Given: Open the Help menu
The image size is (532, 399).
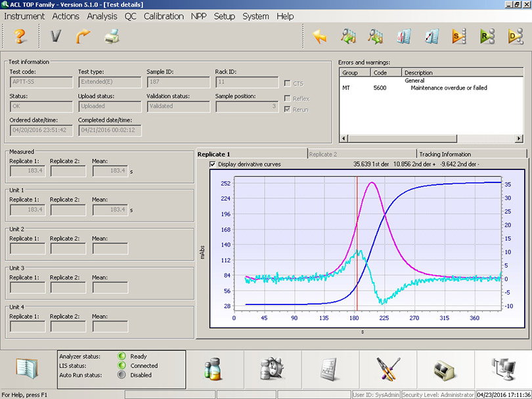Looking at the screenshot, I should [x=285, y=16].
